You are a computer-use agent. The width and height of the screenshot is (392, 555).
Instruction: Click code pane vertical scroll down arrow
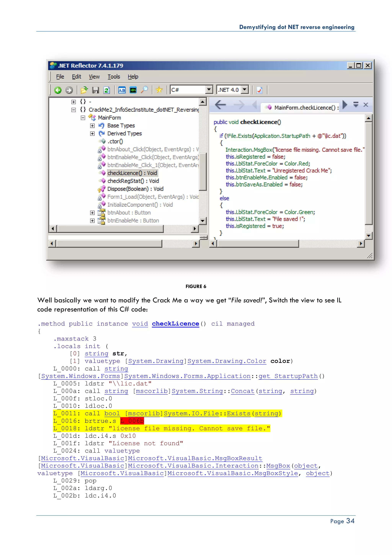368,236
